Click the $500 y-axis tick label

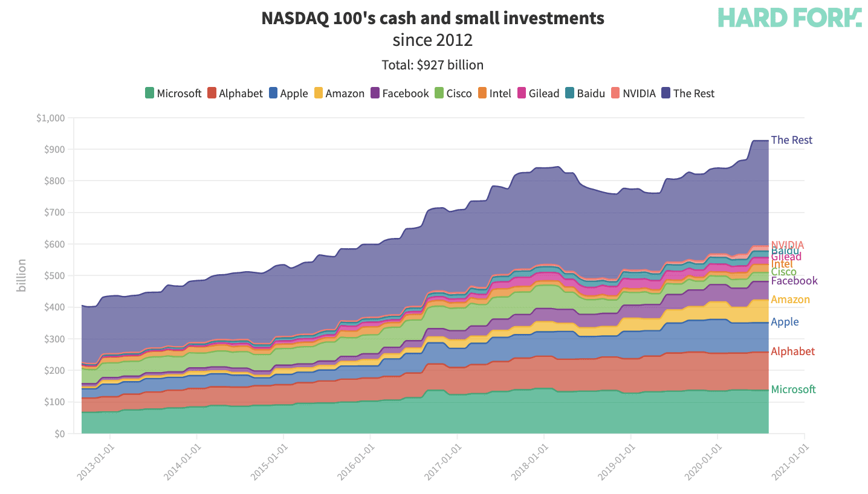click(x=54, y=275)
